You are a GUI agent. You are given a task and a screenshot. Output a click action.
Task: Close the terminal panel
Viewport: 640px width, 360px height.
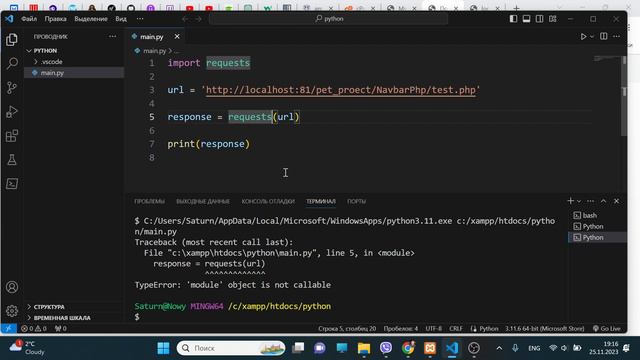(x=617, y=201)
